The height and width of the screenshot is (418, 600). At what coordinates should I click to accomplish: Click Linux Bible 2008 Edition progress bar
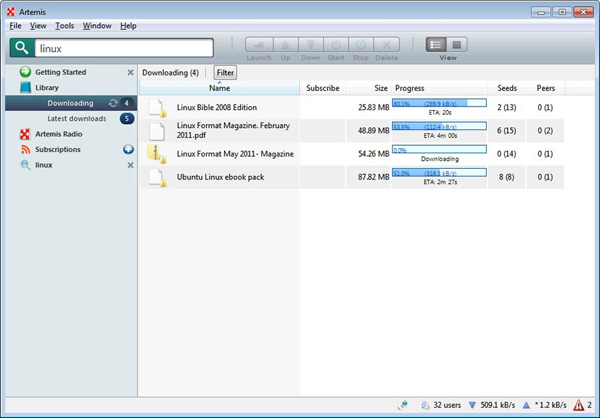pyautogui.click(x=439, y=103)
